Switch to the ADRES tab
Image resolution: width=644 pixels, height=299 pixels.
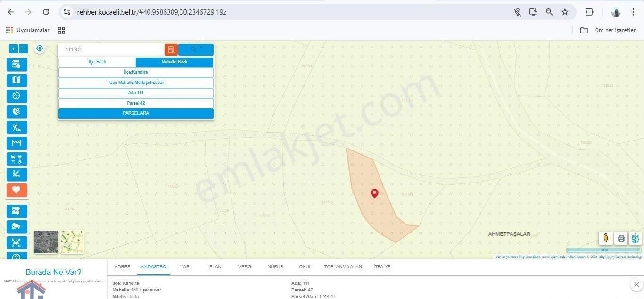point(123,267)
